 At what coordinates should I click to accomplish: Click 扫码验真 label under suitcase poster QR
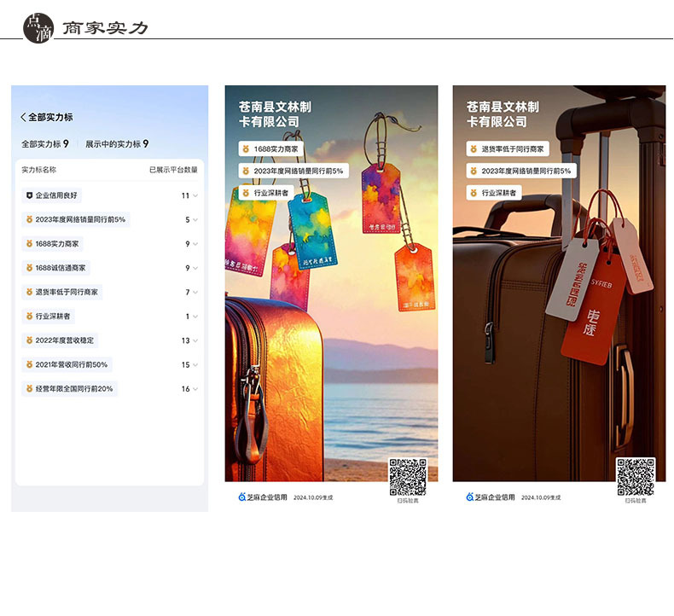pos(636,501)
